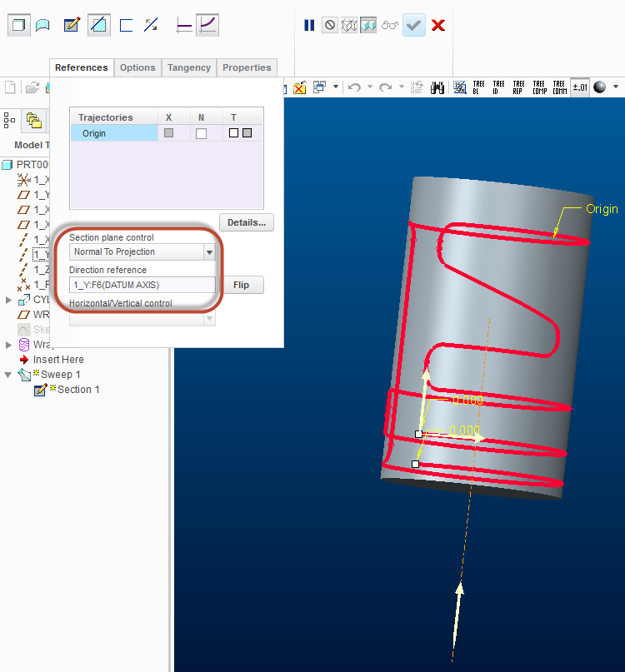Select the constant section sweep icon

pyautogui.click(x=184, y=25)
